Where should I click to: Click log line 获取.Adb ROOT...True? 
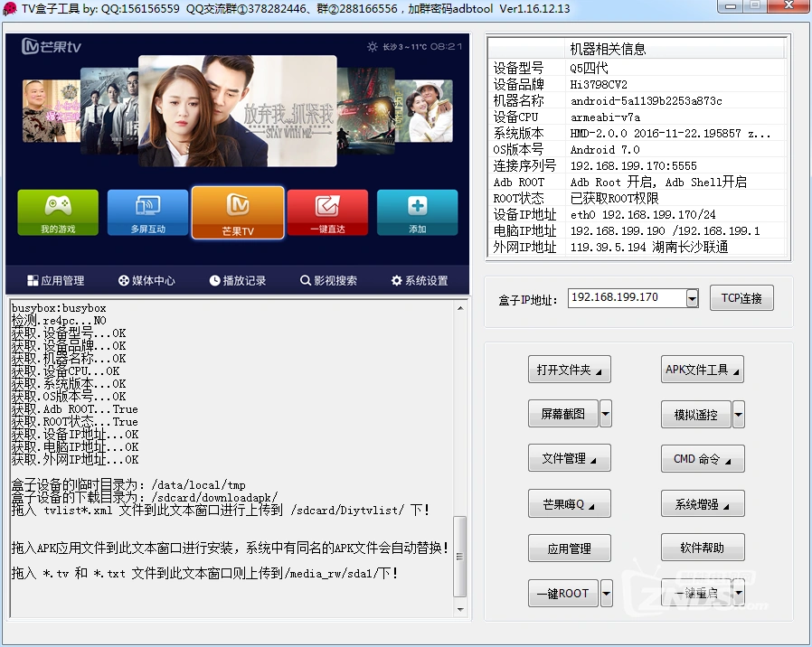coord(74,409)
